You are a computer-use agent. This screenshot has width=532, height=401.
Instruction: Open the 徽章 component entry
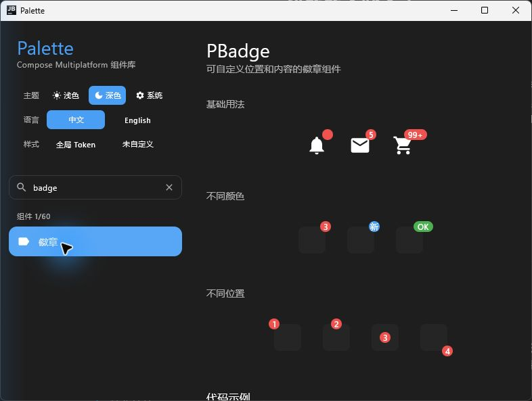[x=95, y=241]
